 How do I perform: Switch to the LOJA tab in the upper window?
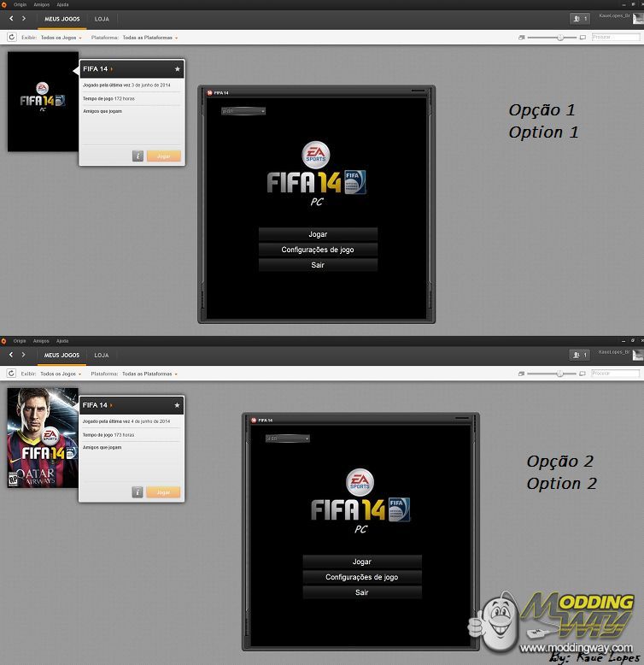[102, 18]
